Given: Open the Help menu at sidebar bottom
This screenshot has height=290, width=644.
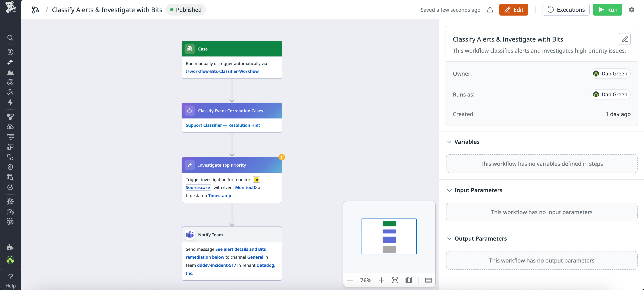Looking at the screenshot, I should pyautogui.click(x=10, y=280).
